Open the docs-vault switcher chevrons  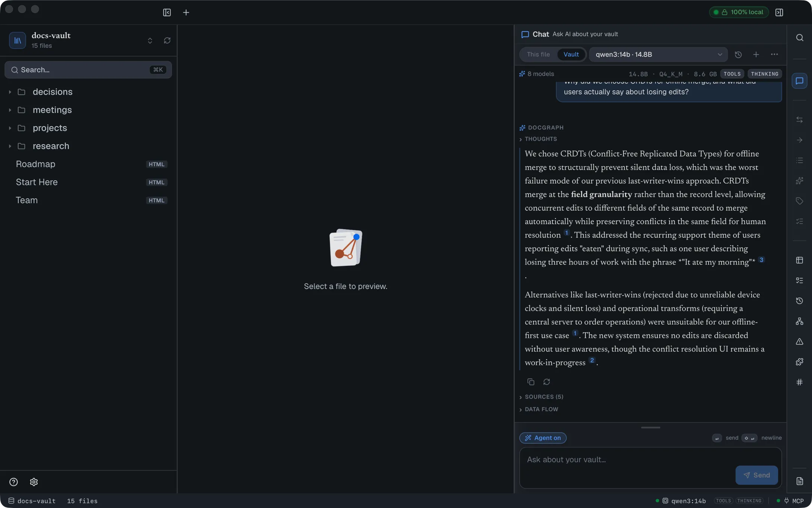point(150,40)
